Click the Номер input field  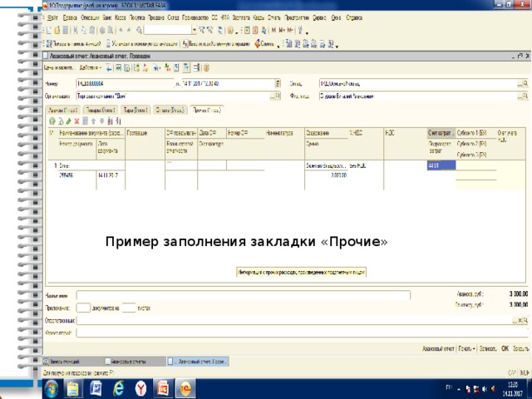coord(126,83)
